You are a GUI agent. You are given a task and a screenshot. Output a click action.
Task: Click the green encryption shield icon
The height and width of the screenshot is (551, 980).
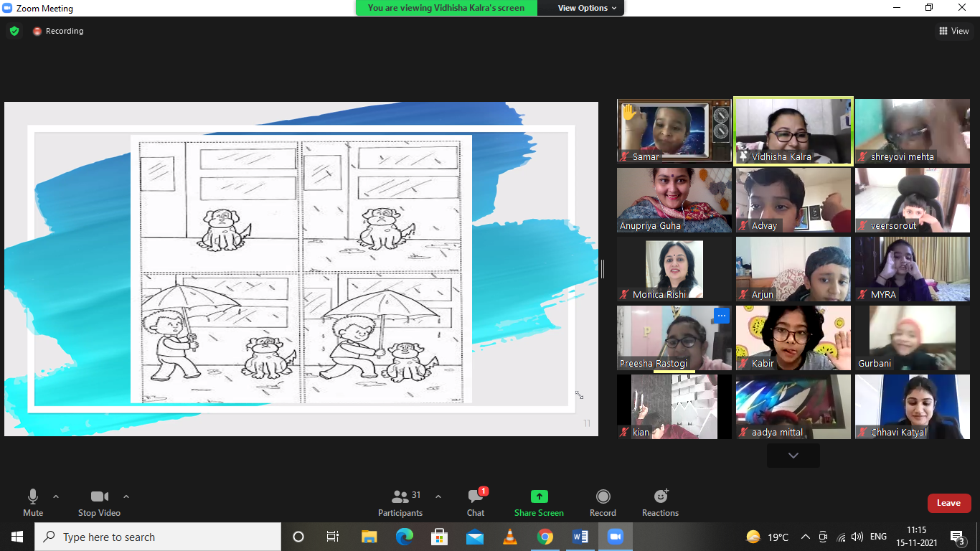click(x=14, y=31)
